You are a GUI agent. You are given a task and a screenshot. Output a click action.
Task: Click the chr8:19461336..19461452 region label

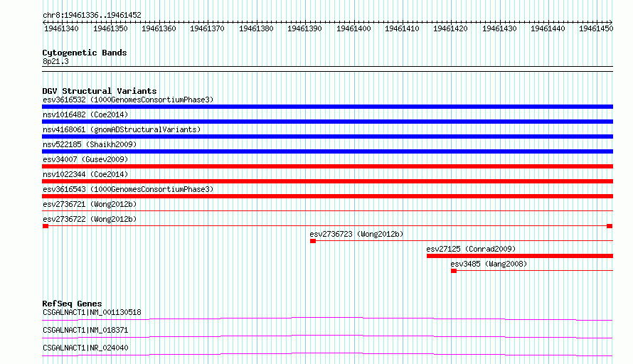pos(92,15)
